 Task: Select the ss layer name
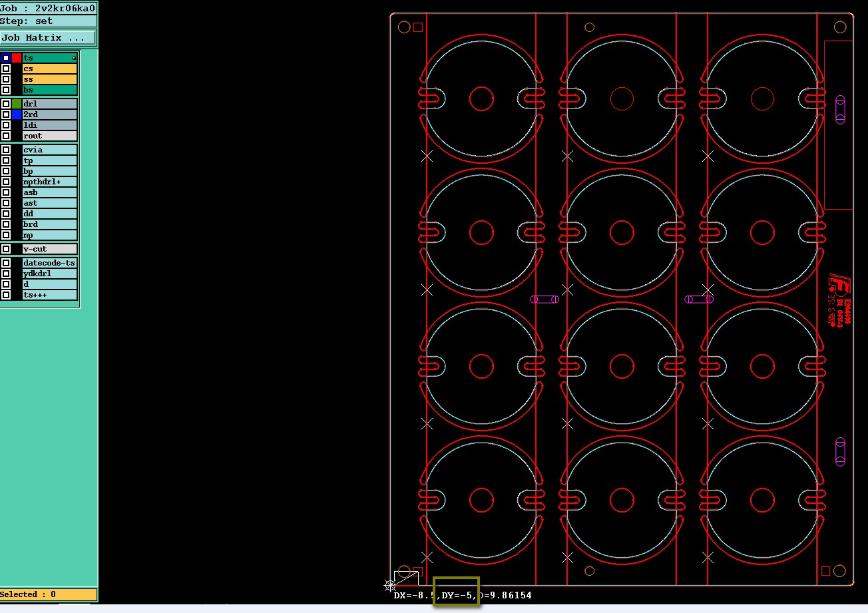tap(50, 79)
